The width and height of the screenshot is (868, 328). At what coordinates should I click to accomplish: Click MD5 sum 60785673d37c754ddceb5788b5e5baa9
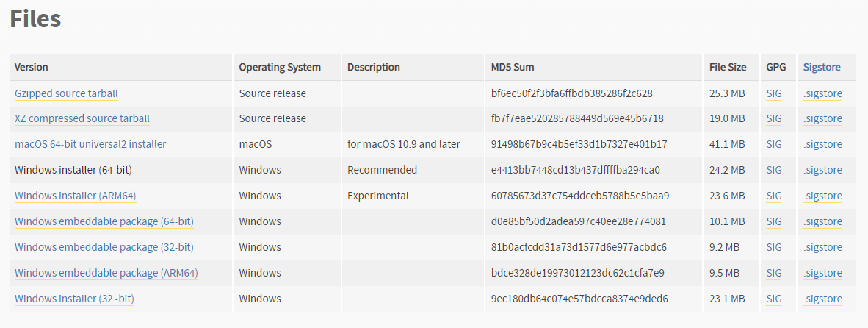580,196
